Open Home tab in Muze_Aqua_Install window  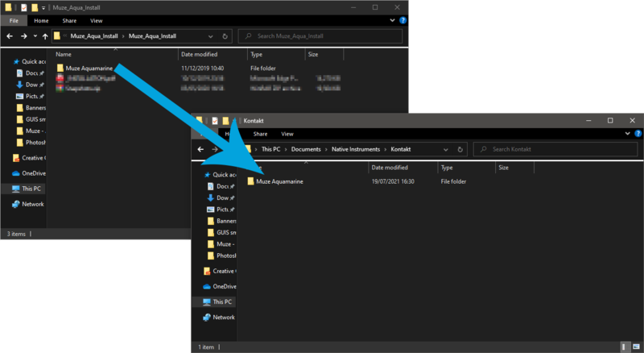[x=41, y=21]
